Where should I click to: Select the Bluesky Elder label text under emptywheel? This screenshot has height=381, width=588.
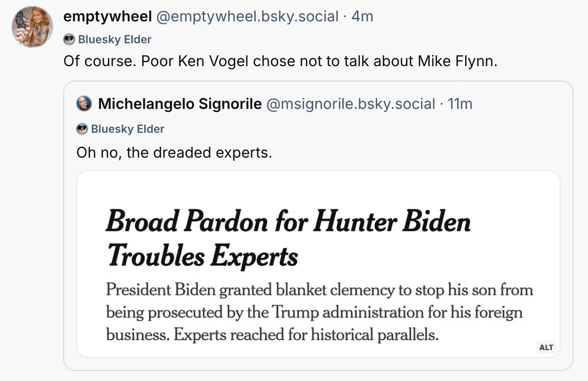pyautogui.click(x=115, y=39)
